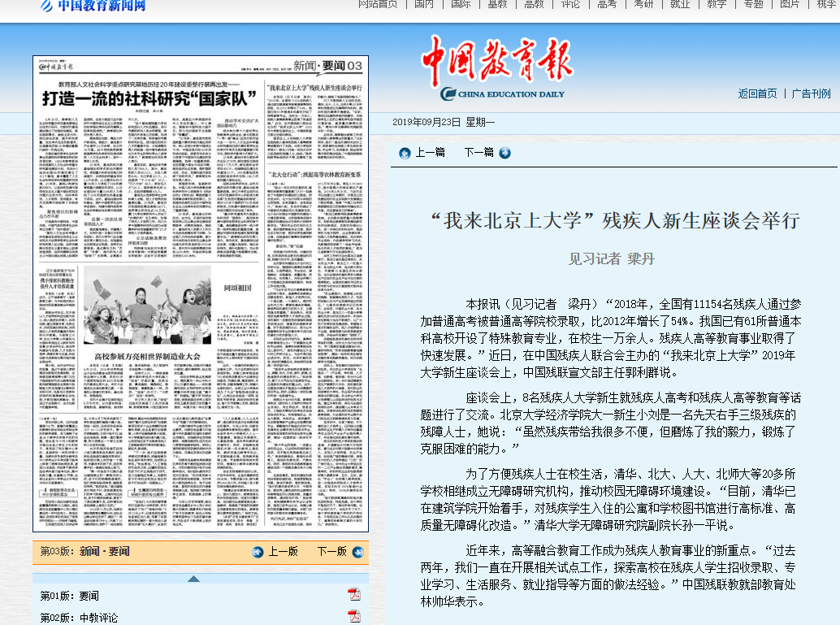Click the 上一篇 left arrow icon

[405, 154]
